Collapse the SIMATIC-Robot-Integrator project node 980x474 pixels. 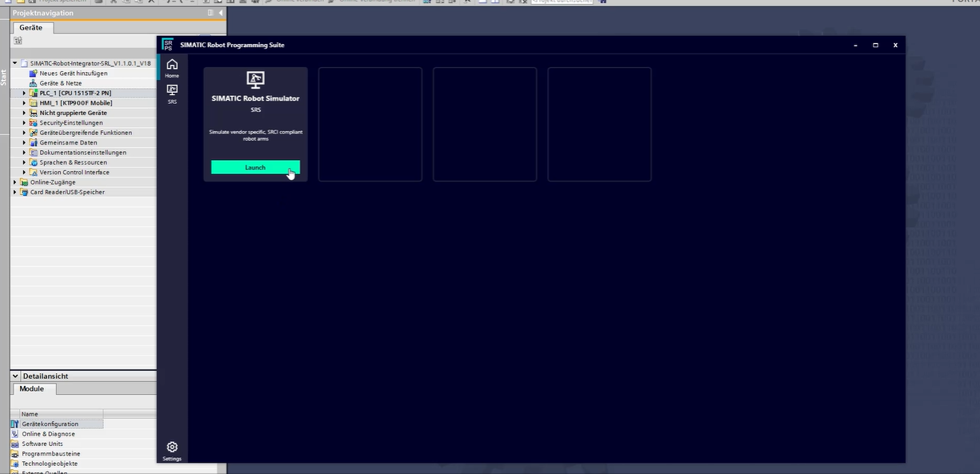[x=14, y=63]
